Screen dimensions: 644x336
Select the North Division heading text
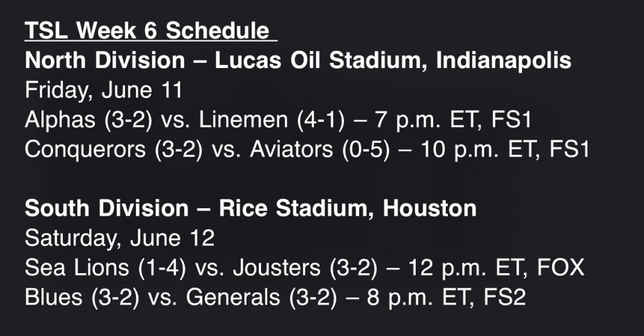pos(104,60)
